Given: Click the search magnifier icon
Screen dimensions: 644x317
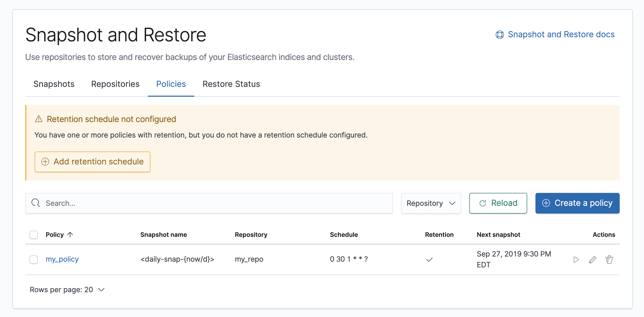Looking at the screenshot, I should pyautogui.click(x=36, y=203).
